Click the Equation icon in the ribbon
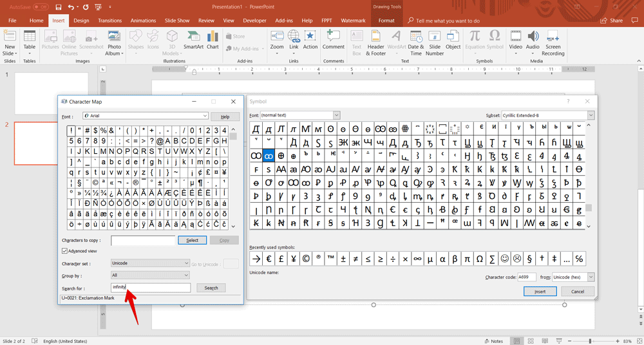 click(x=475, y=39)
